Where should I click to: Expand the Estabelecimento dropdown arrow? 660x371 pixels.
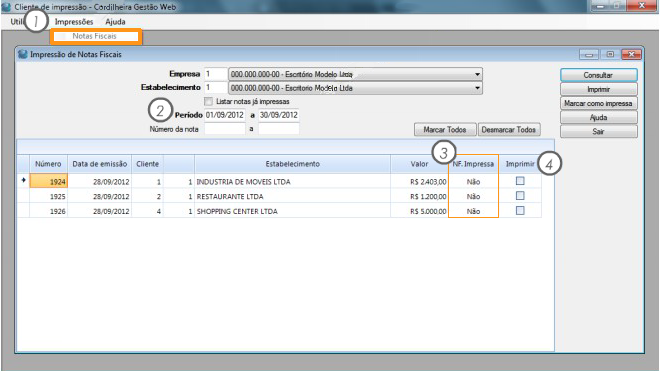pyautogui.click(x=477, y=88)
